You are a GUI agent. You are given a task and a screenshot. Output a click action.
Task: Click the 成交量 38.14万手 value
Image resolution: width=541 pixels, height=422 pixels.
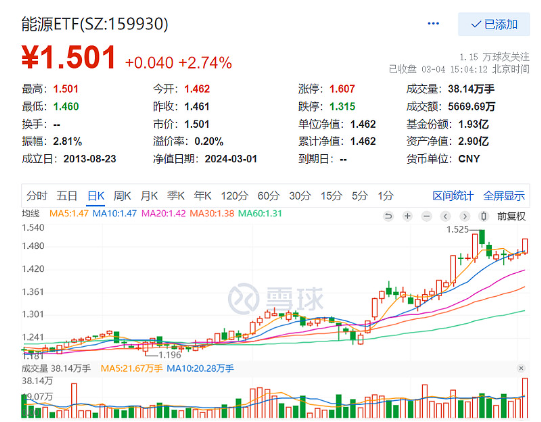click(471, 89)
